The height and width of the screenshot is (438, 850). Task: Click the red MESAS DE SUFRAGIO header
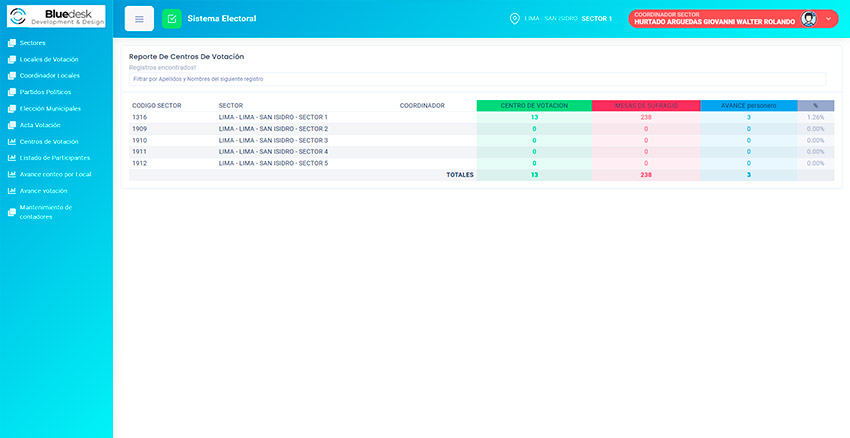point(645,105)
